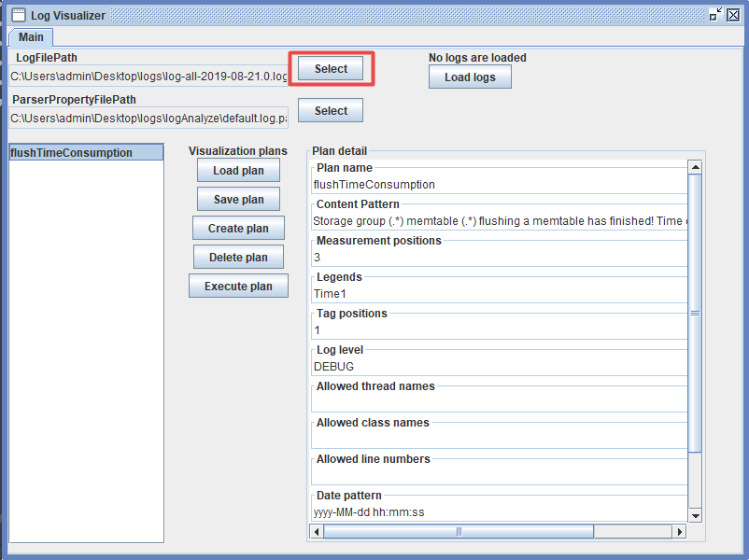This screenshot has width=749, height=560.
Task: Click Select next to the LogFilePath field
Action: point(331,69)
